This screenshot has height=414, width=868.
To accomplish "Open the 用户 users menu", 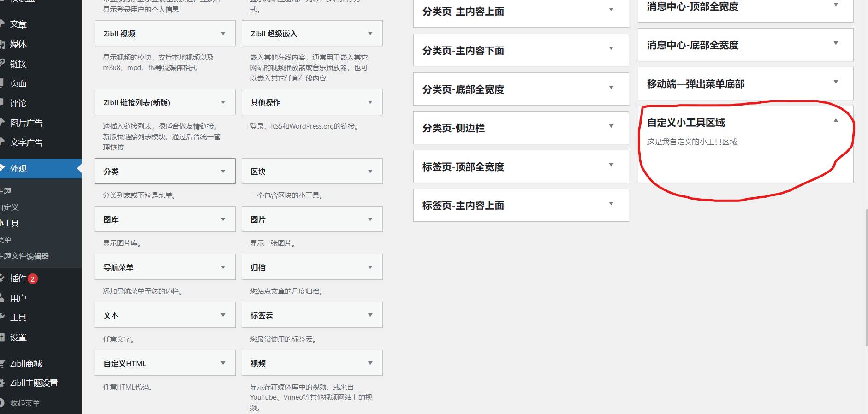I will [x=18, y=298].
